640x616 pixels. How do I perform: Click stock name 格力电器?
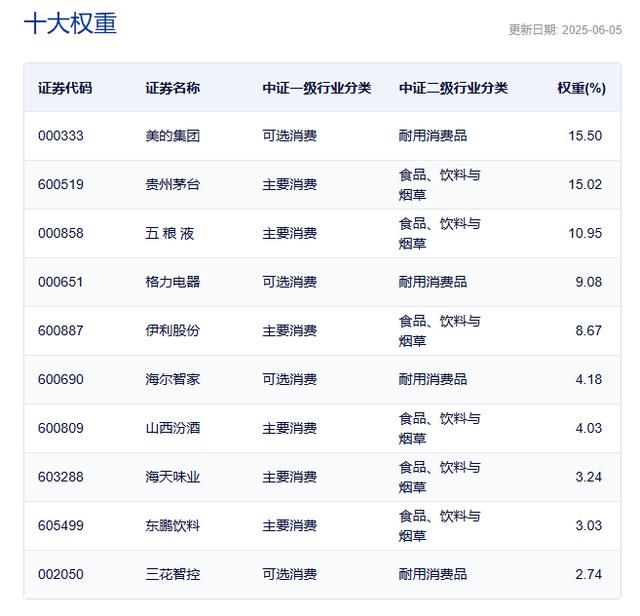[173, 282]
